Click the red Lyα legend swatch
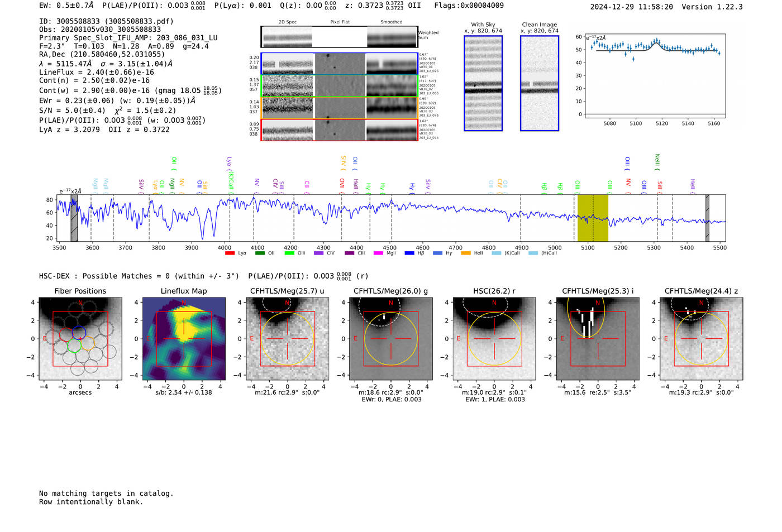This screenshot has width=782, height=532. [230, 253]
